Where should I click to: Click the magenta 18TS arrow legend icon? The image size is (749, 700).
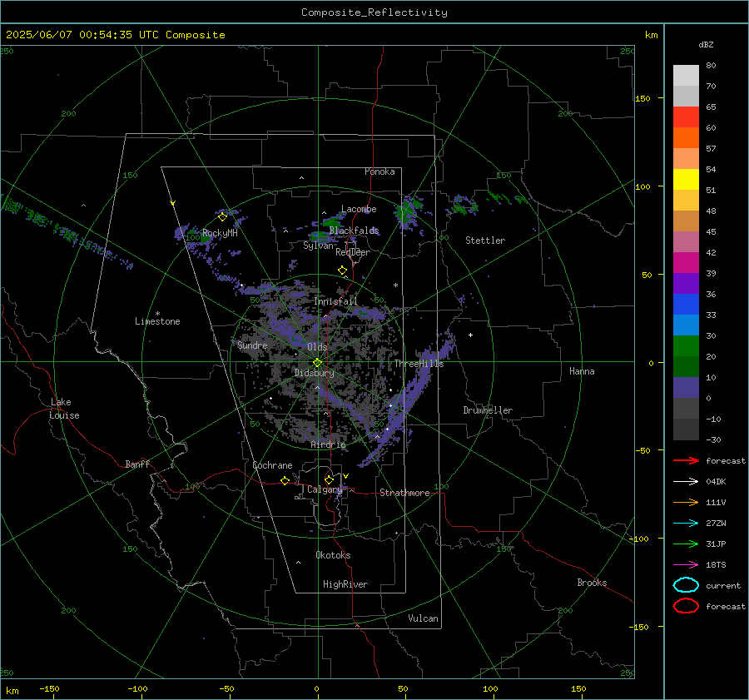click(x=686, y=565)
